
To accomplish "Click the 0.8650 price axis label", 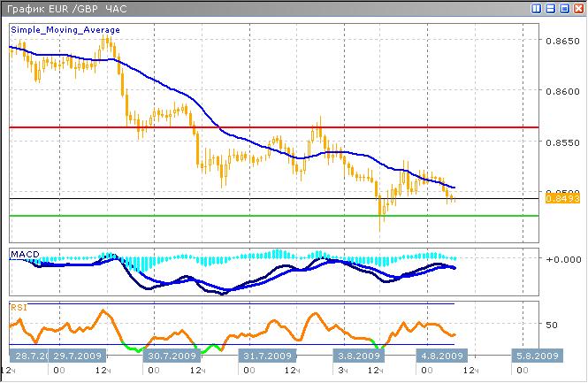I will click(x=563, y=41).
